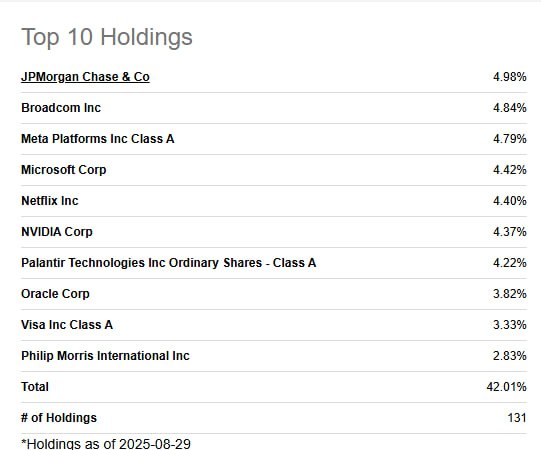Screen dimensions: 541x450
Task: Click the 4.98% weight for JPMorgan
Action: point(510,77)
